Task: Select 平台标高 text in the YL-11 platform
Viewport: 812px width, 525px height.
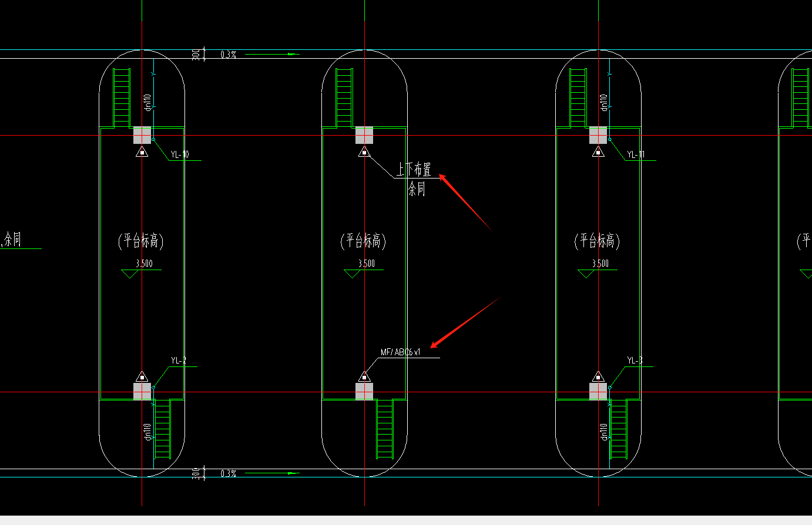Action: click(598, 241)
